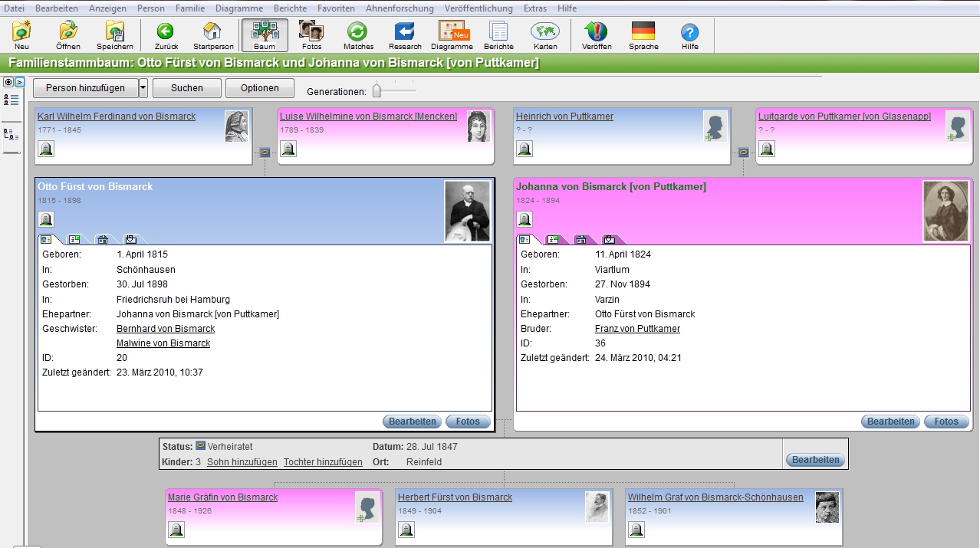Switch to house tab on Johanna's card
Image resolution: width=980 pixels, height=548 pixels.
click(581, 239)
